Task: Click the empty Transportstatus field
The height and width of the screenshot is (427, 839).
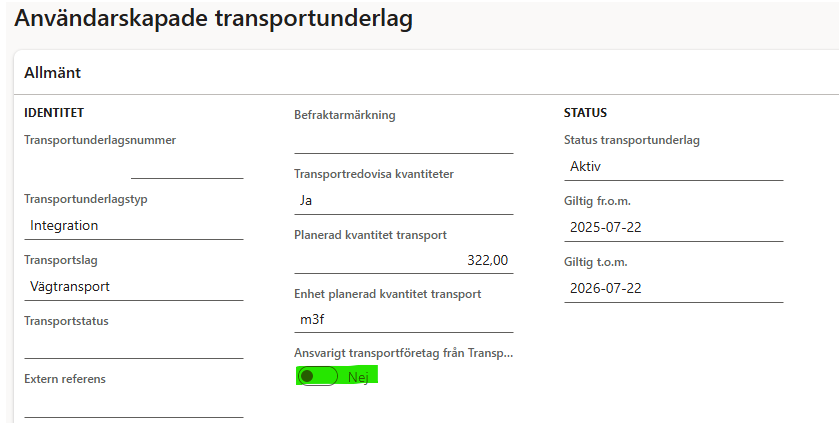Action: point(133,346)
